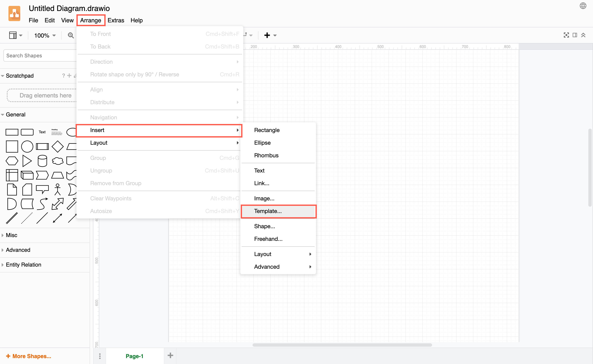
Task: Add new item to Scratchpad
Action: (x=69, y=75)
